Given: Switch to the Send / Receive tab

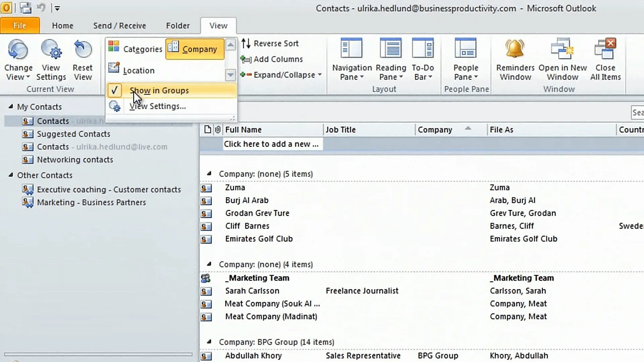Looking at the screenshot, I should [x=119, y=25].
